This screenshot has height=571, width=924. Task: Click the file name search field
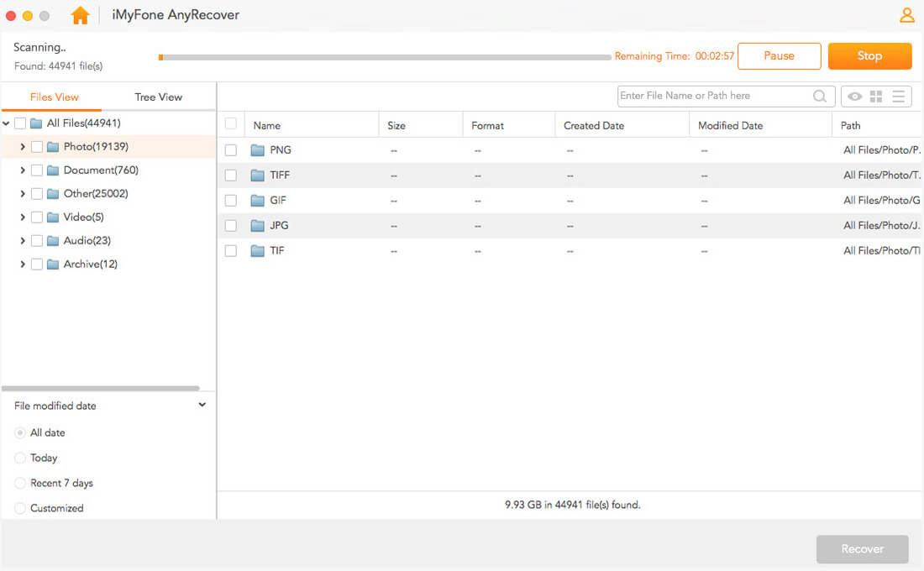coord(714,96)
